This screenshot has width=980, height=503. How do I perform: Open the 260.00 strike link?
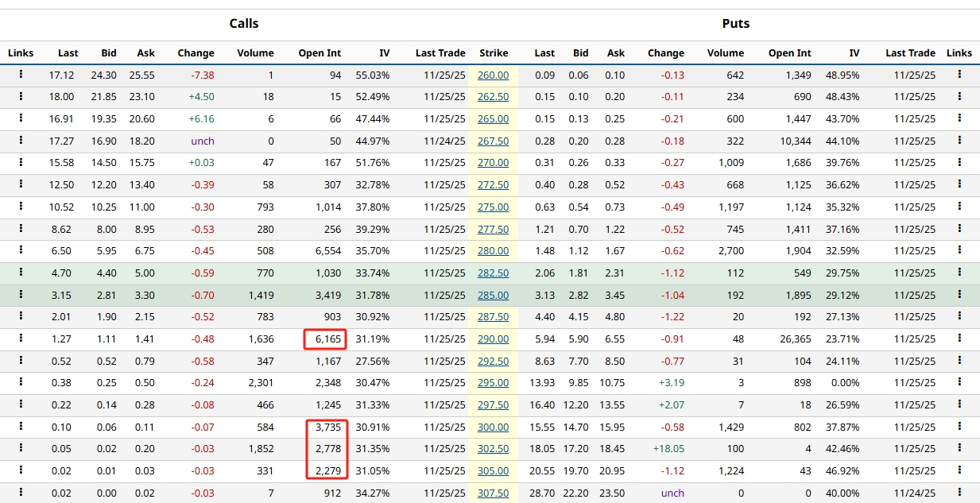pos(493,75)
